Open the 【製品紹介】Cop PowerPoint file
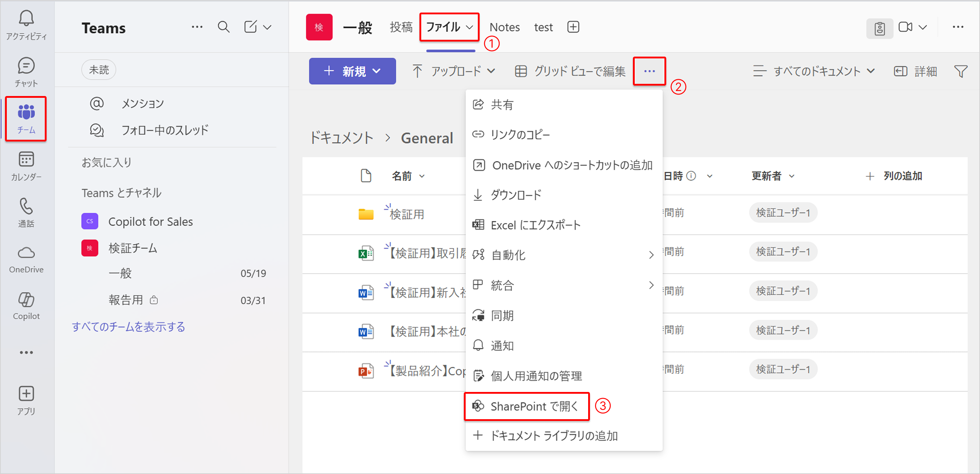This screenshot has height=474, width=980. click(x=428, y=370)
